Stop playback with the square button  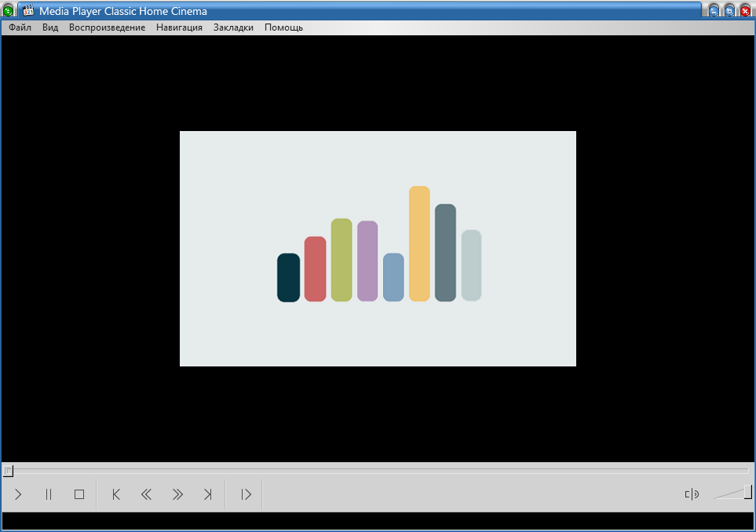79,494
